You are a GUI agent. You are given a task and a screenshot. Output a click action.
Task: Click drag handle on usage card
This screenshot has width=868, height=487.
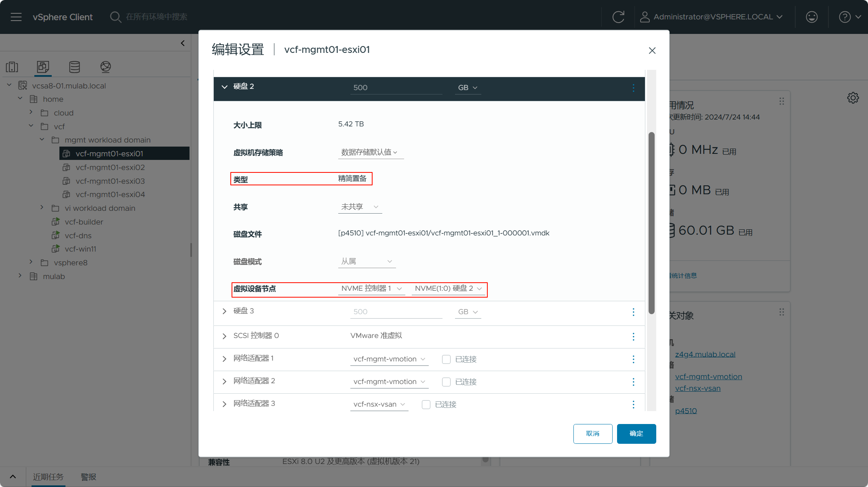[x=782, y=101]
